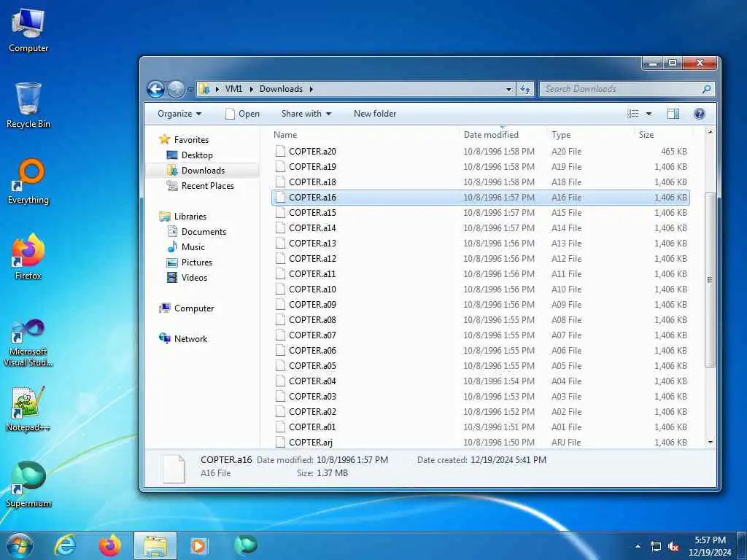Click the file icon of COPTER.a07
Viewport: 747px width, 560px height.
point(281,335)
